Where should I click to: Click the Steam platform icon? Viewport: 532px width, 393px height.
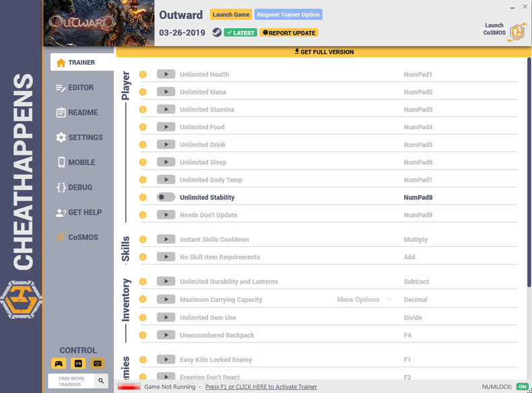pos(217,32)
